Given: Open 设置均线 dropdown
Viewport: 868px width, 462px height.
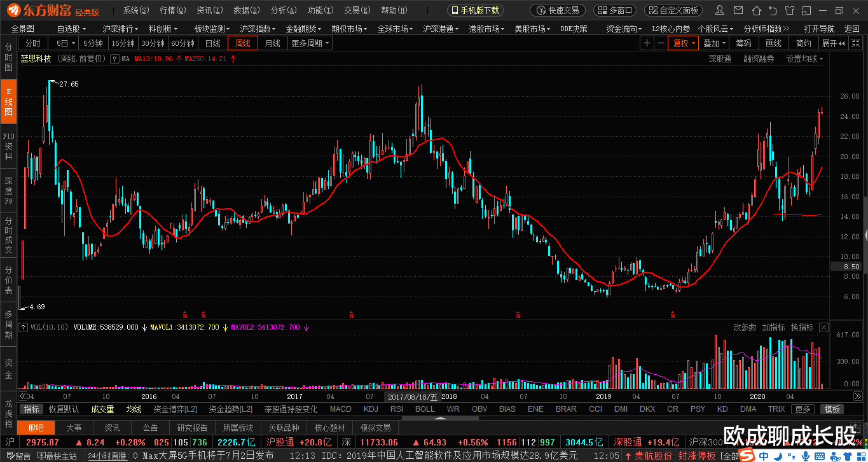Looking at the screenshot, I should click(x=804, y=59).
